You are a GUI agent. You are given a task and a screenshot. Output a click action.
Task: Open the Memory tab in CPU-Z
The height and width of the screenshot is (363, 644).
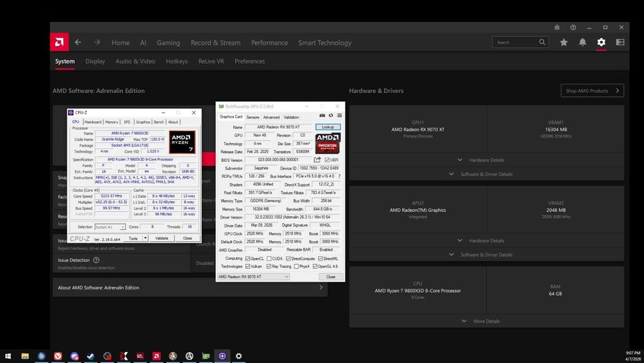click(x=111, y=122)
